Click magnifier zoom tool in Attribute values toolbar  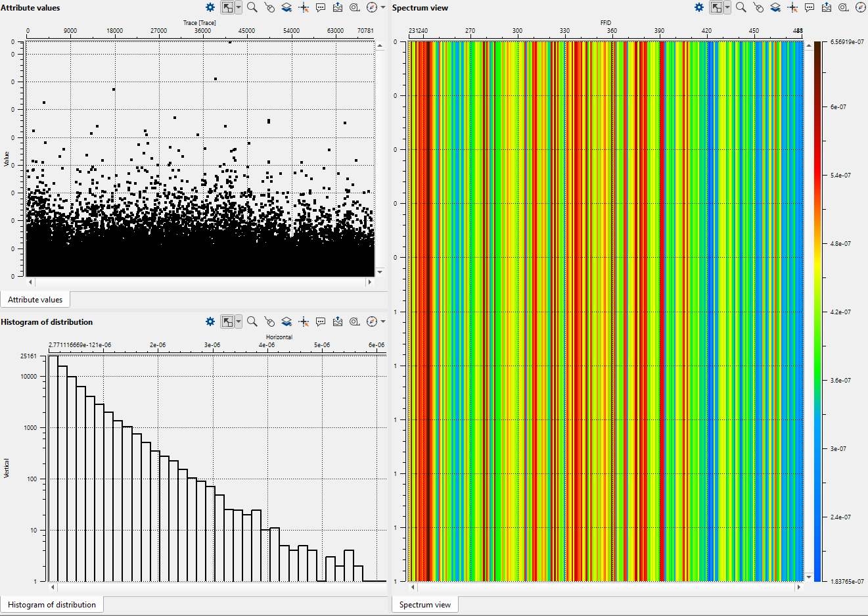click(252, 7)
